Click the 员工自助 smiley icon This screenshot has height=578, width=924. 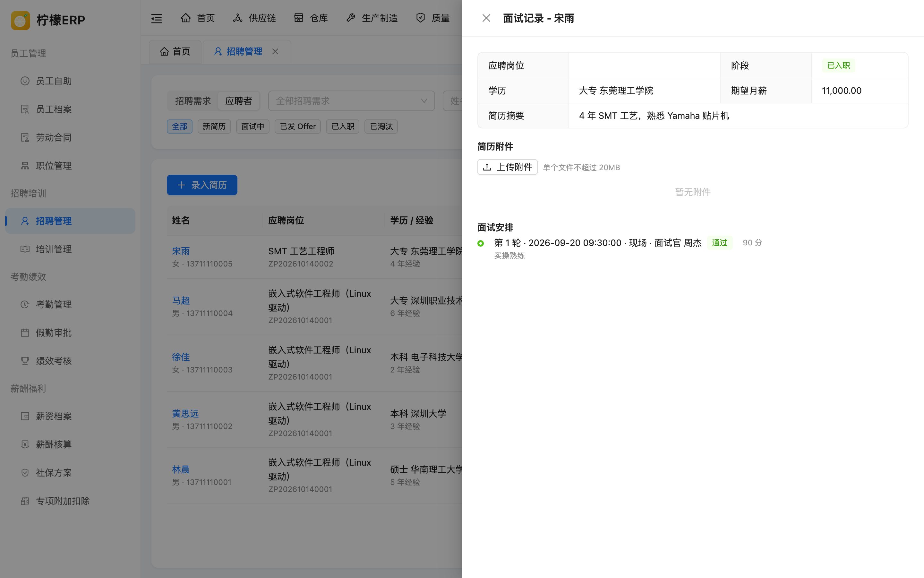click(25, 81)
